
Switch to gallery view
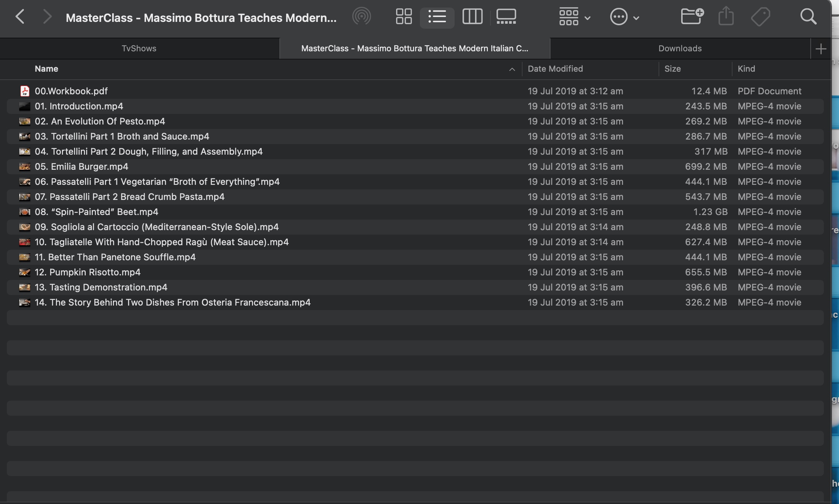[506, 17]
